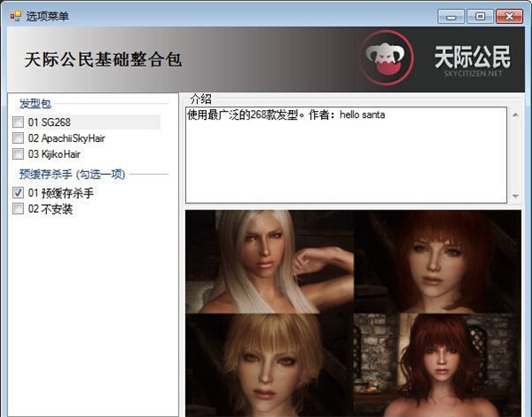
Task: Maximize the 选项菜单 window
Action: (480, 16)
